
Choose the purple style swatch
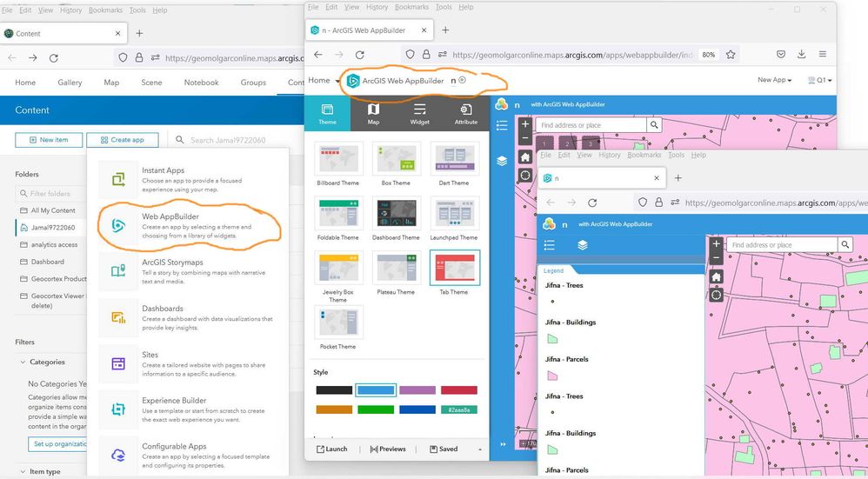tap(417, 390)
